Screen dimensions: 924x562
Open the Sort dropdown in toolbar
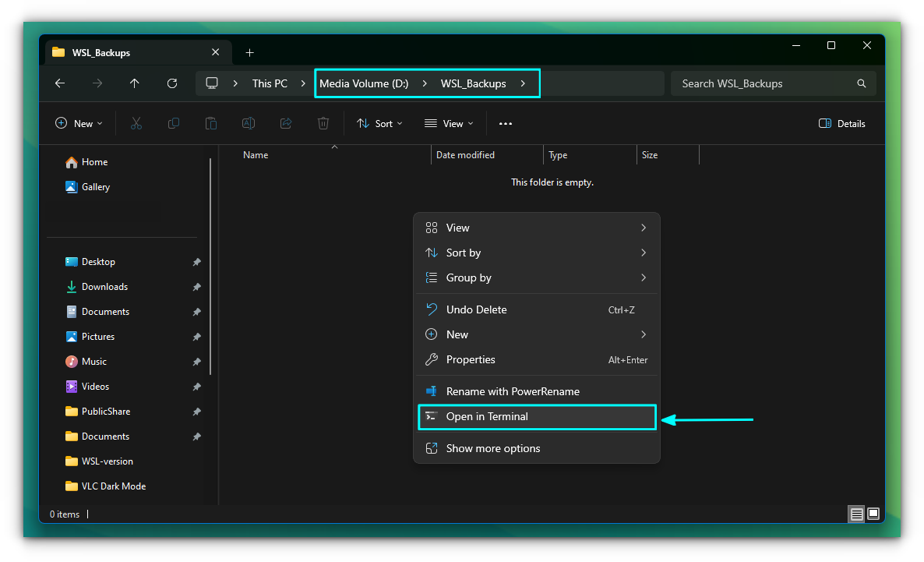click(379, 123)
